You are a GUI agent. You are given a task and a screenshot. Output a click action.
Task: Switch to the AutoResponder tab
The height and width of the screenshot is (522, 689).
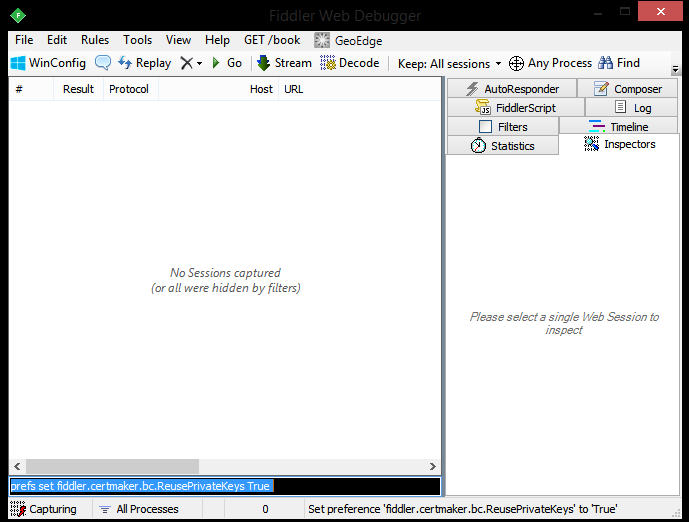[x=512, y=89]
